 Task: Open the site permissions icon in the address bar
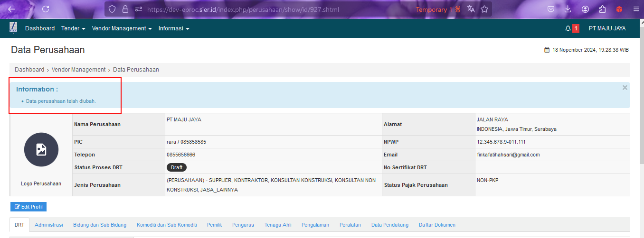click(x=139, y=9)
